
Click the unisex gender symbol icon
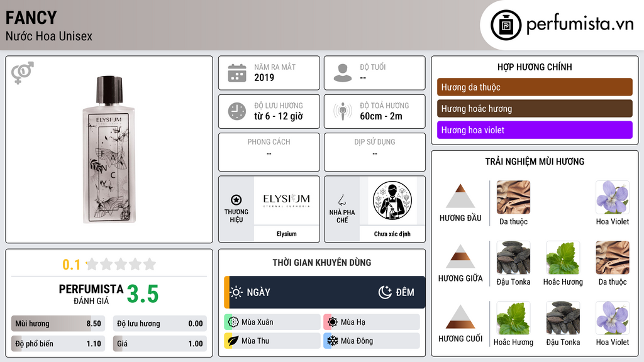click(23, 73)
